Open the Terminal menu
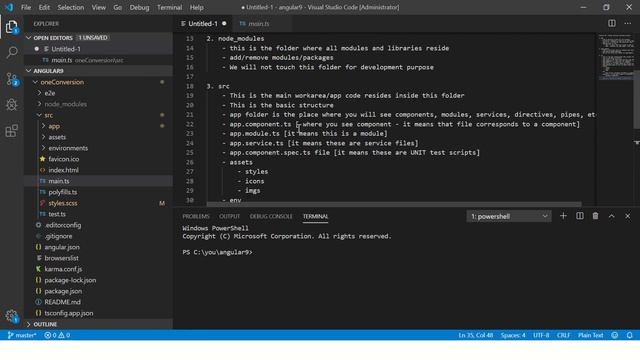640x360 pixels. (x=169, y=7)
